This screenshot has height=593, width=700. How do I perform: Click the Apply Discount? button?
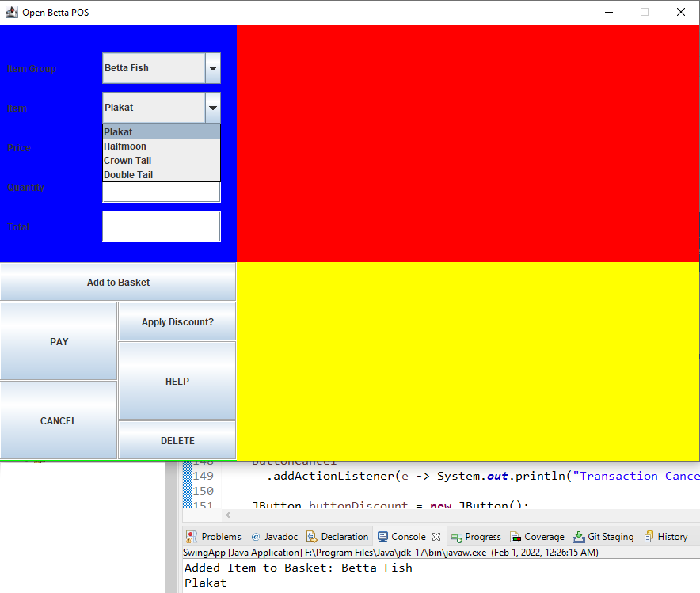pos(177,321)
